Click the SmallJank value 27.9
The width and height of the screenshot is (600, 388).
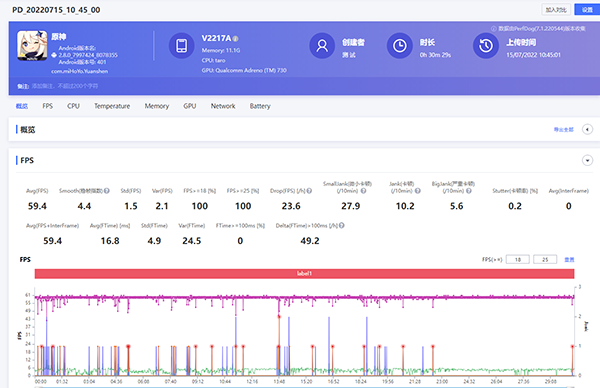tap(351, 206)
